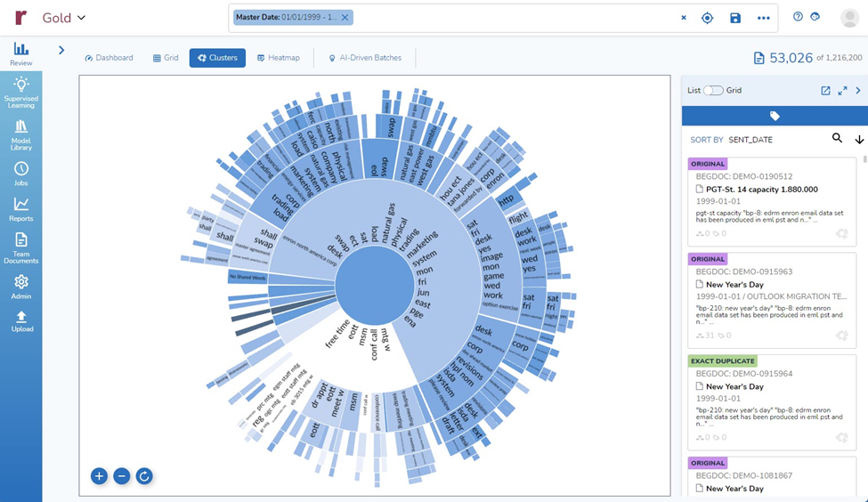Open New Year's Day DEMO-1081867 document
Viewport: 868px width, 502px height.
734,488
